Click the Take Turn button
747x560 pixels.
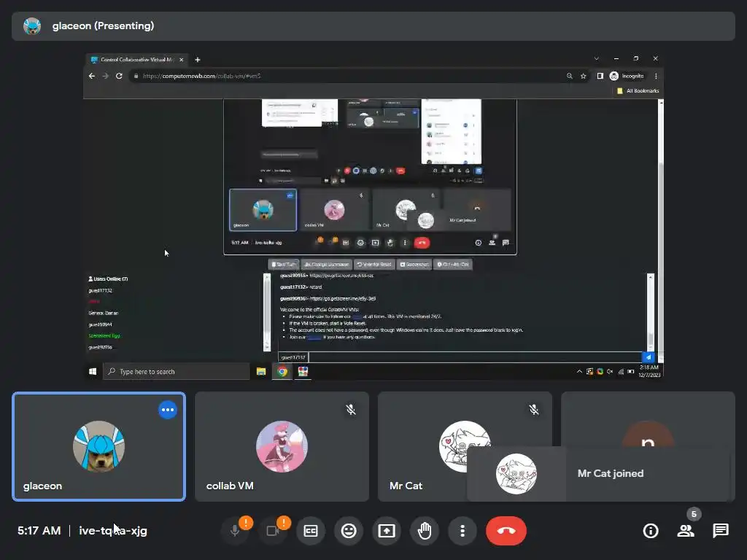click(284, 264)
